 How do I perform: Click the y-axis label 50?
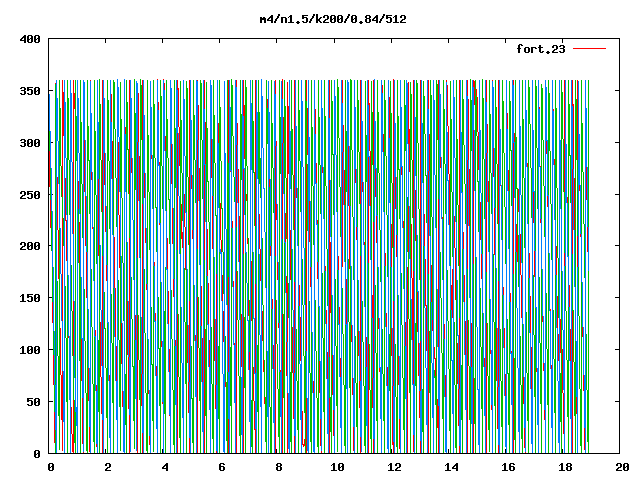point(34,402)
